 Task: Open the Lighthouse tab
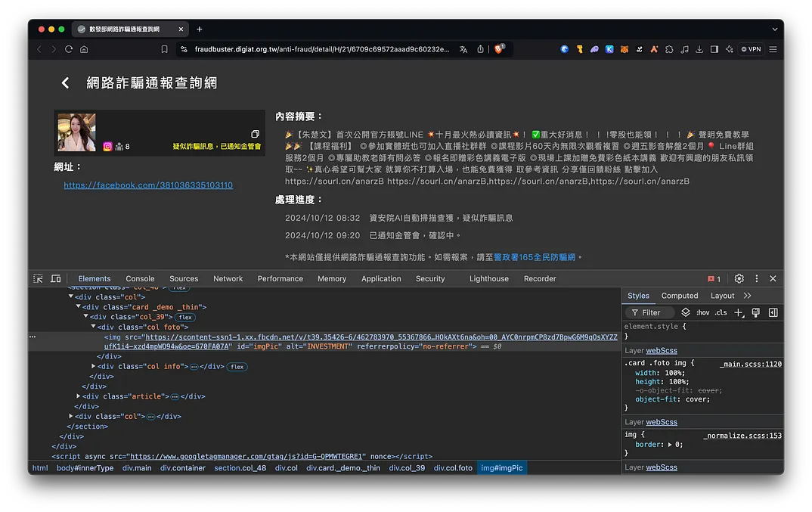coord(489,279)
